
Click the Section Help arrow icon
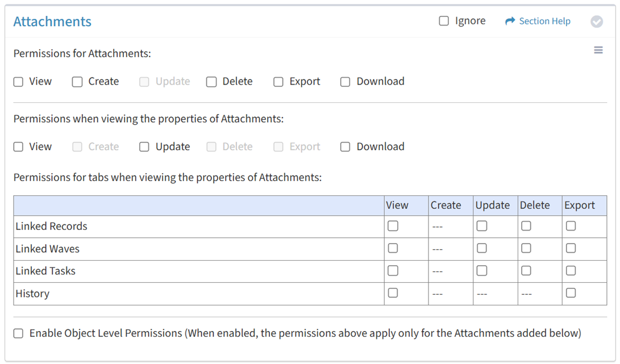[x=510, y=21]
